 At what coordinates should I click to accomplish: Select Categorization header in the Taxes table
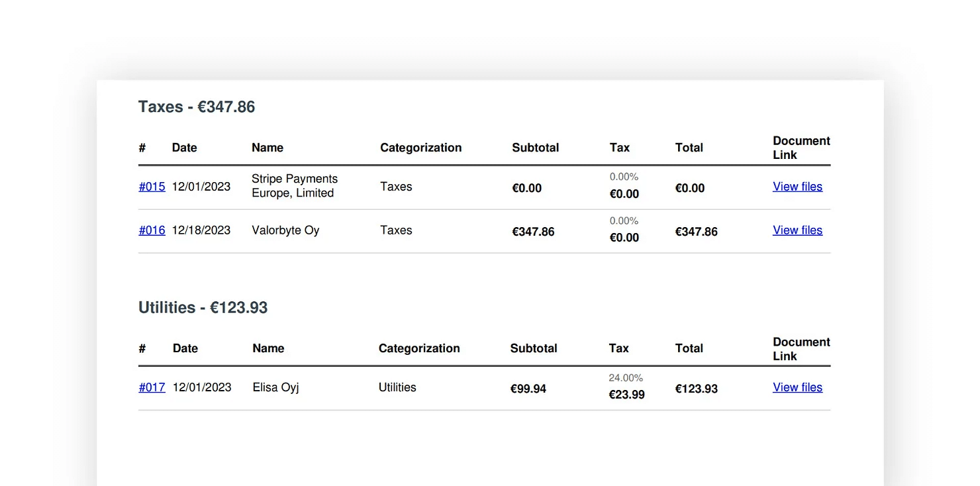pyautogui.click(x=420, y=148)
